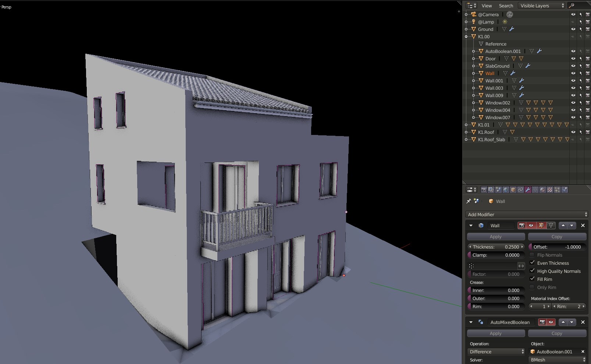Uncheck the Fill Rim checkbox
The width and height of the screenshot is (591, 364).
click(x=532, y=279)
